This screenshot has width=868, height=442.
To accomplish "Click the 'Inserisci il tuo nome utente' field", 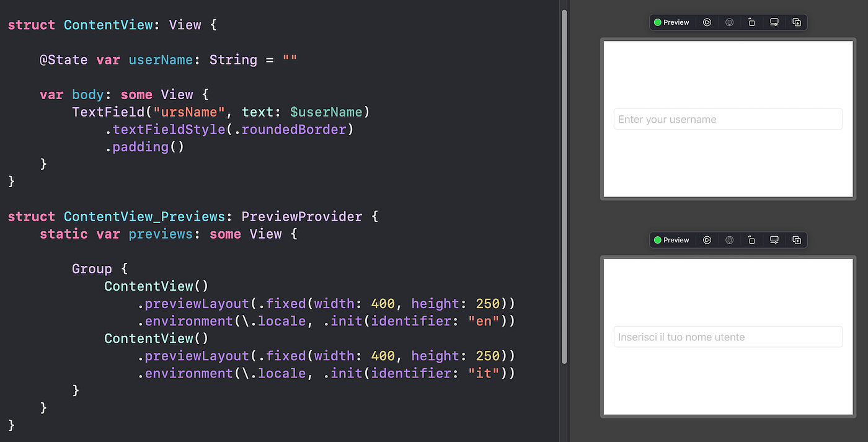I will (x=728, y=337).
